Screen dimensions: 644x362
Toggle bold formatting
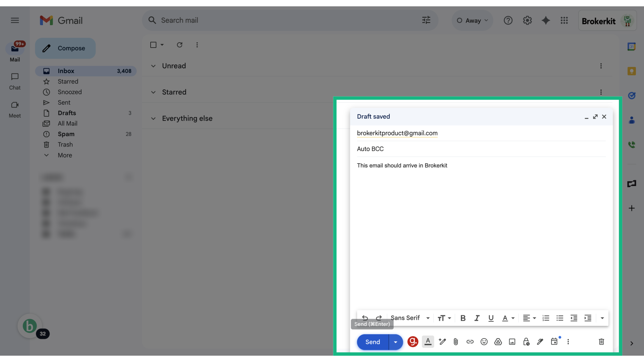[x=463, y=318]
